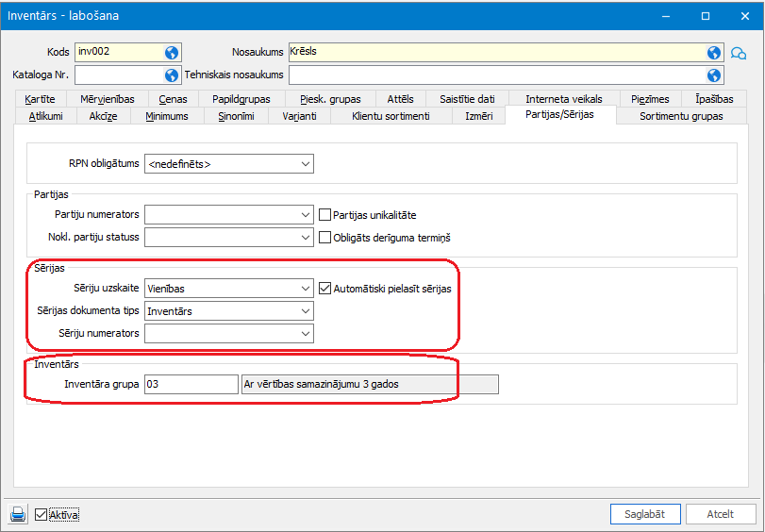This screenshot has height=532, width=765.
Task: Select the Piesk. grupas tab
Action: coord(330,99)
